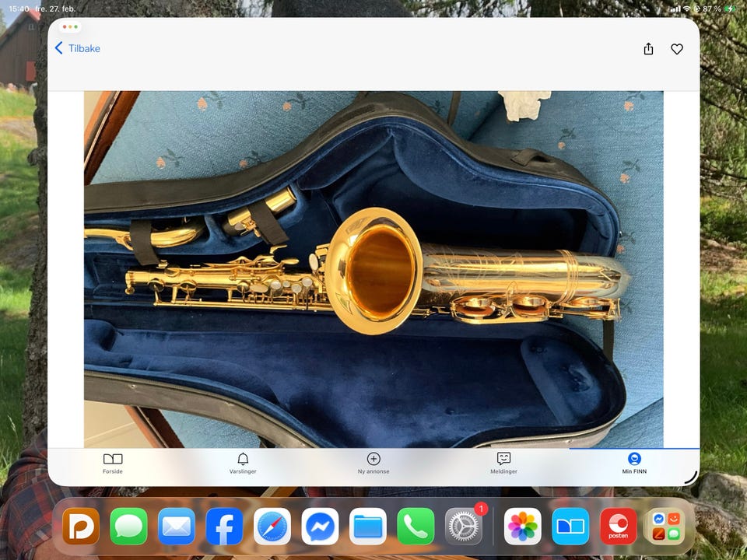747x560 pixels.
Task: Open the Forside tab
Action: click(x=113, y=464)
